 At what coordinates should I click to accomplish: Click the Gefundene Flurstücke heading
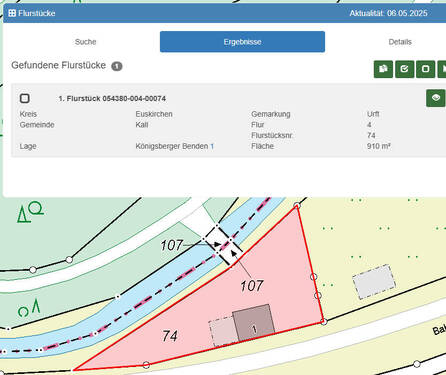[x=59, y=65]
